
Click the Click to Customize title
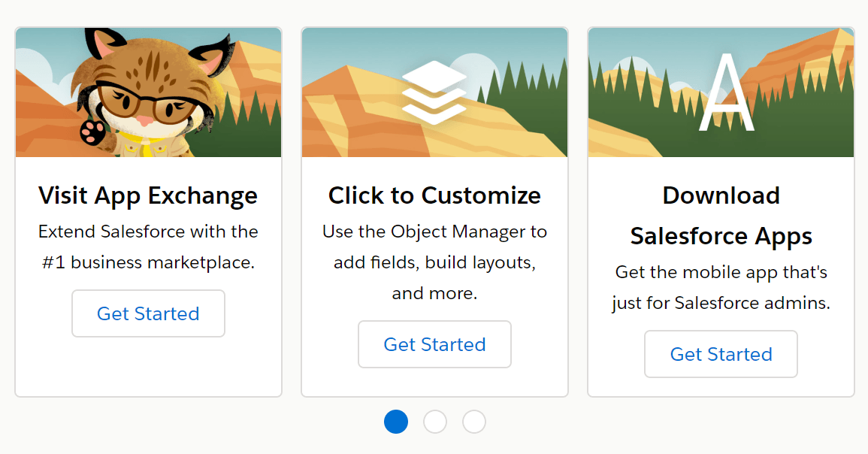click(434, 195)
